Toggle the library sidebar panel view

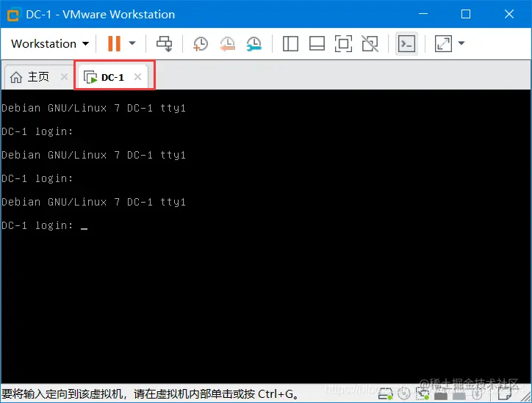[290, 44]
